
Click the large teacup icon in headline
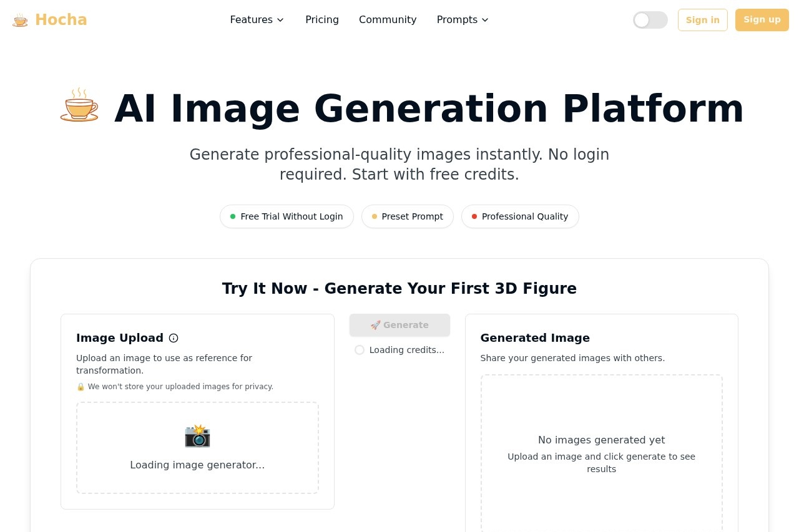79,105
